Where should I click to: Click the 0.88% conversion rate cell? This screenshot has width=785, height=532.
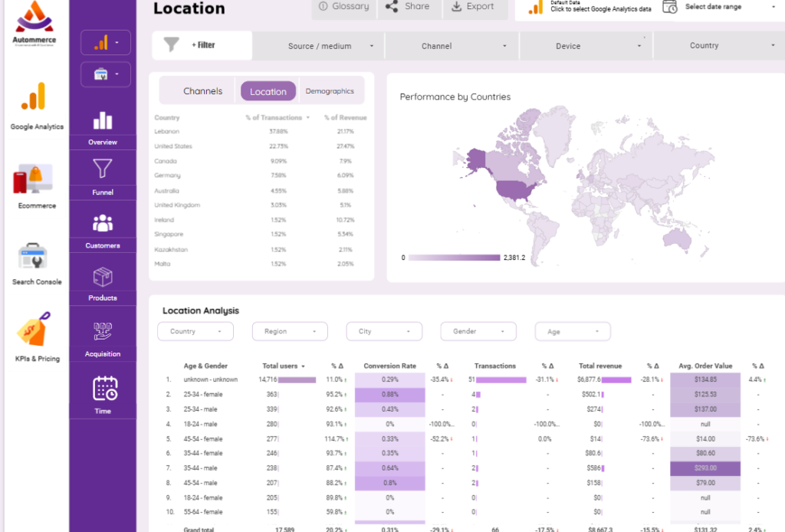click(389, 394)
